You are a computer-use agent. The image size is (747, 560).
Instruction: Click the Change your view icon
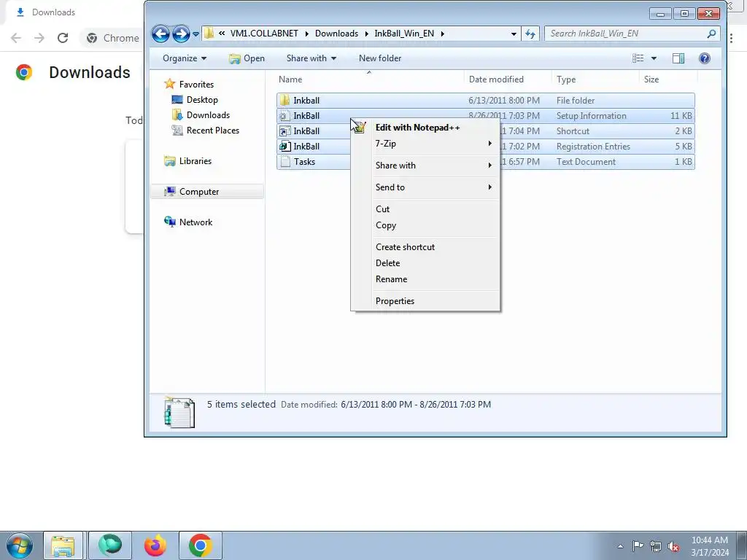click(x=638, y=58)
